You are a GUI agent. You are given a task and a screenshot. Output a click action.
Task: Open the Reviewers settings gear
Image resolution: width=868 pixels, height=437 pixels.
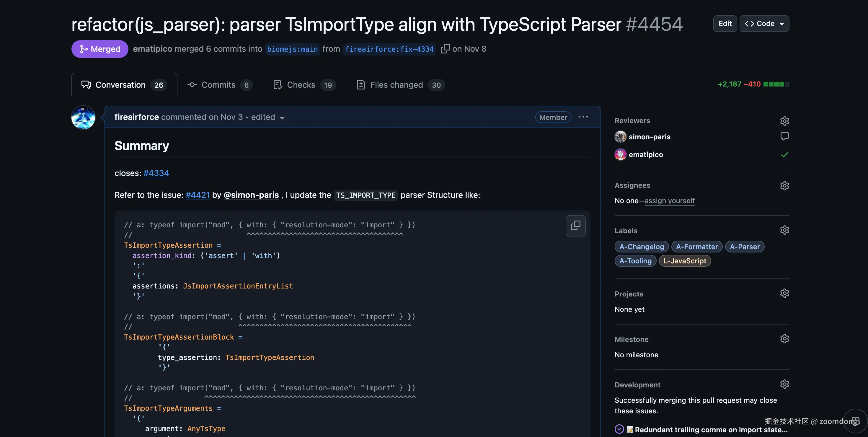784,121
